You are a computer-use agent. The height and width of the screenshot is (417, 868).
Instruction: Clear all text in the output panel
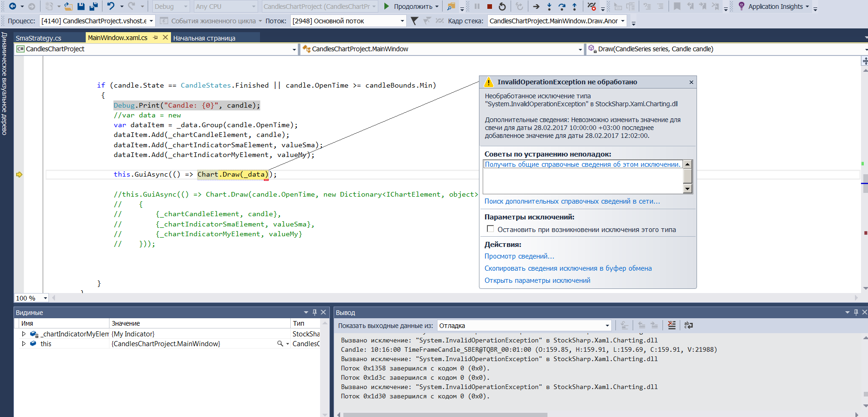coord(671,325)
